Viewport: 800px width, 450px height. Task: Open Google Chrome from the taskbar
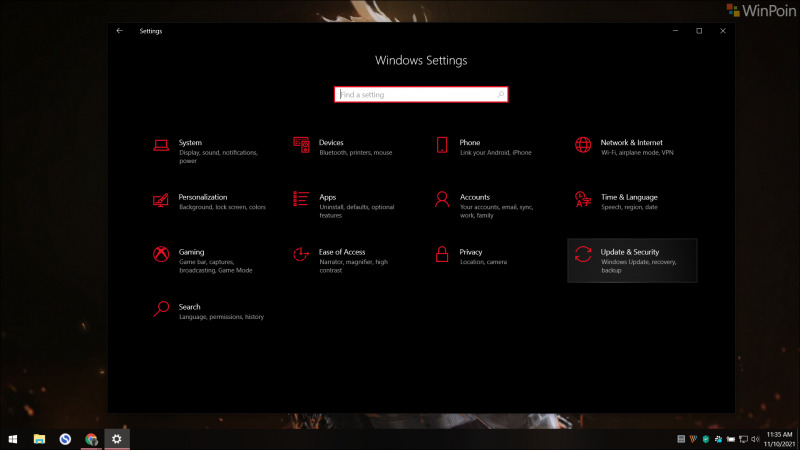(91, 439)
